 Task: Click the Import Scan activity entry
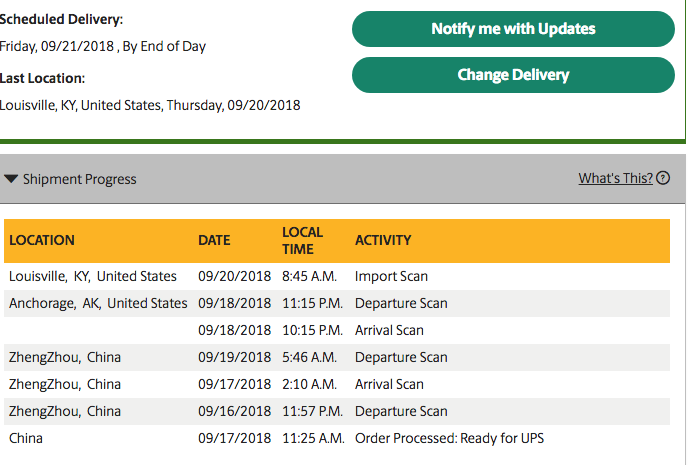(x=391, y=276)
